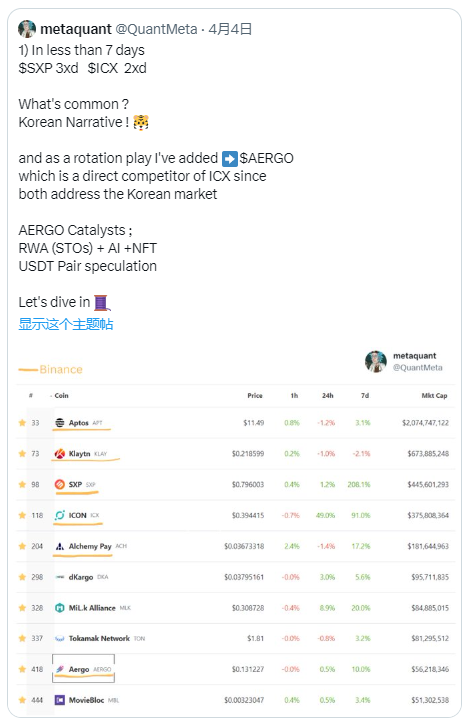Open the Aptos coin logo icon
This screenshot has width=467, height=722.
pyautogui.click(x=59, y=422)
